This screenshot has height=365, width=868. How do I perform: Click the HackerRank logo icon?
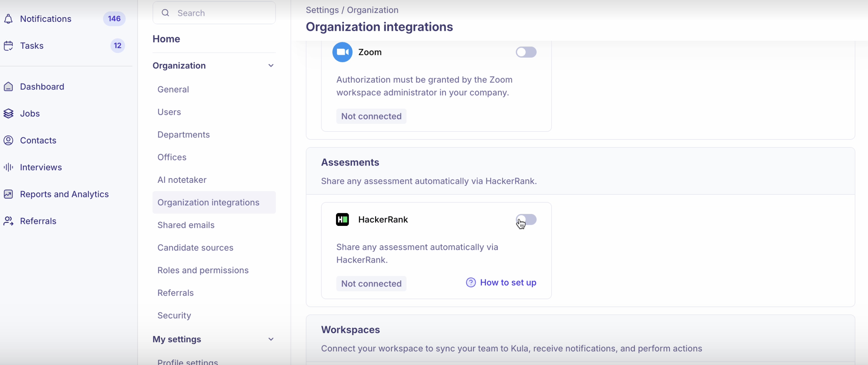342,219
